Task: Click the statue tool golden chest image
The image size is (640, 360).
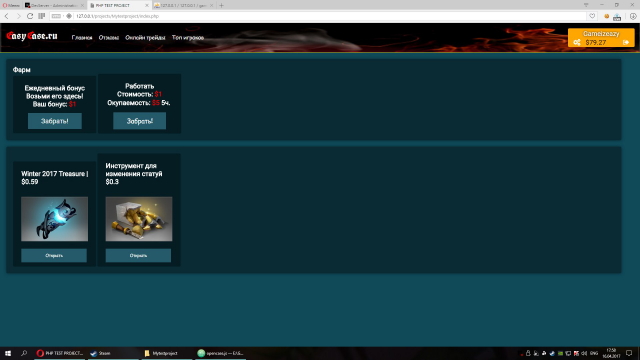Action: tap(139, 219)
